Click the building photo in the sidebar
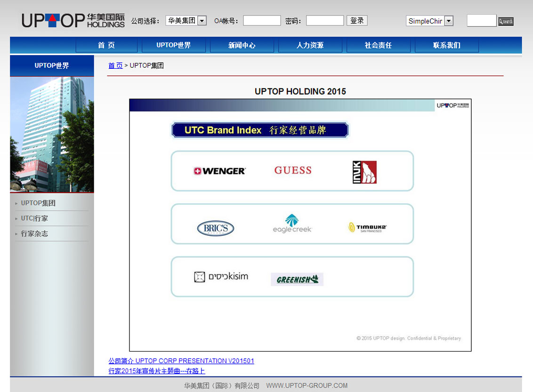This screenshot has height=392, width=533. pyautogui.click(x=52, y=135)
